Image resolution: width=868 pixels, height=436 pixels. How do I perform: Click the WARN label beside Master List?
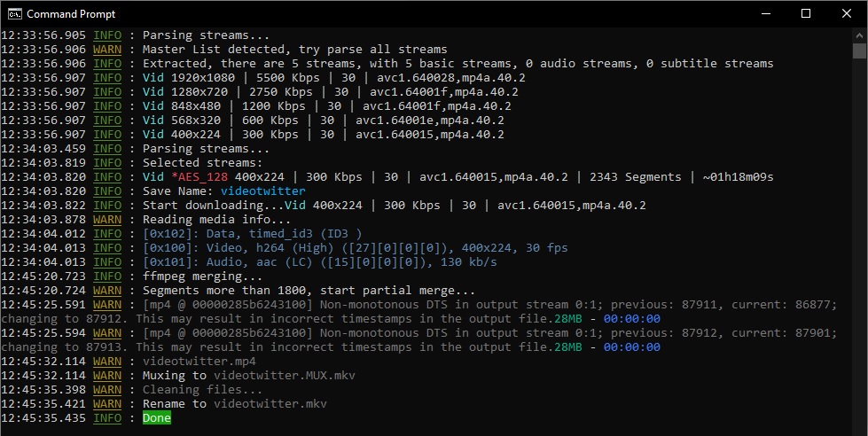107,50
